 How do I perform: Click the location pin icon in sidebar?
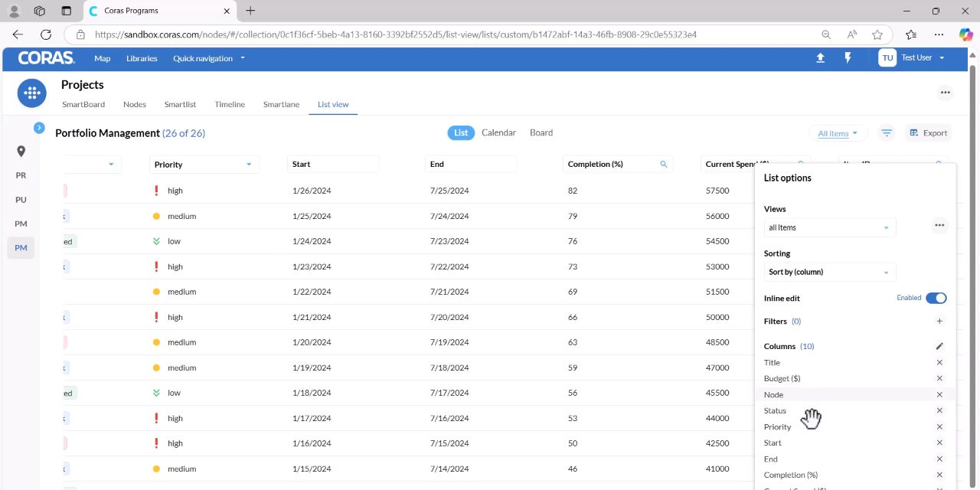(x=21, y=152)
